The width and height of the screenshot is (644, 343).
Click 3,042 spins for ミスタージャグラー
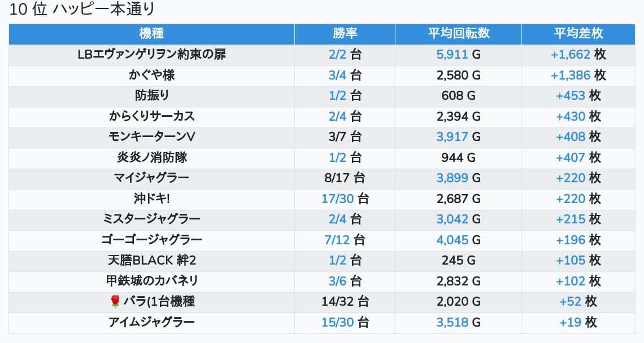452,219
